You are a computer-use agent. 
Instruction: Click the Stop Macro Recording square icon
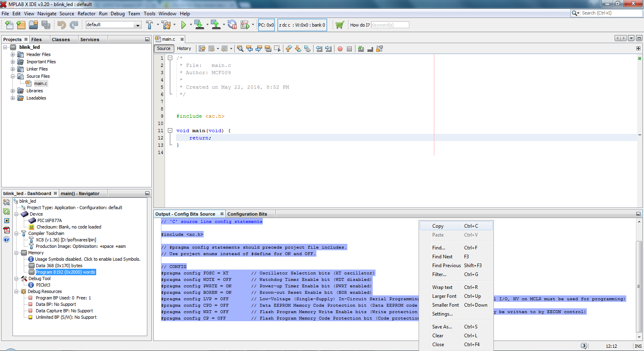[349, 49]
